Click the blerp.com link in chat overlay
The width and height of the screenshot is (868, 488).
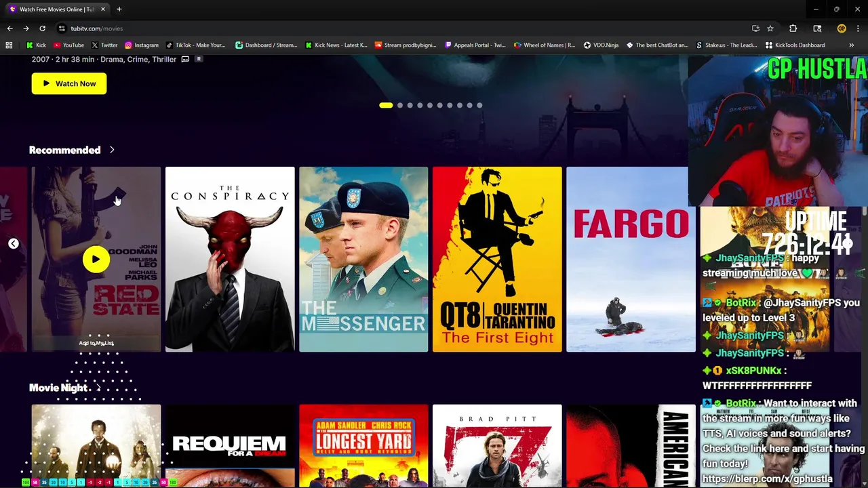pos(767,479)
